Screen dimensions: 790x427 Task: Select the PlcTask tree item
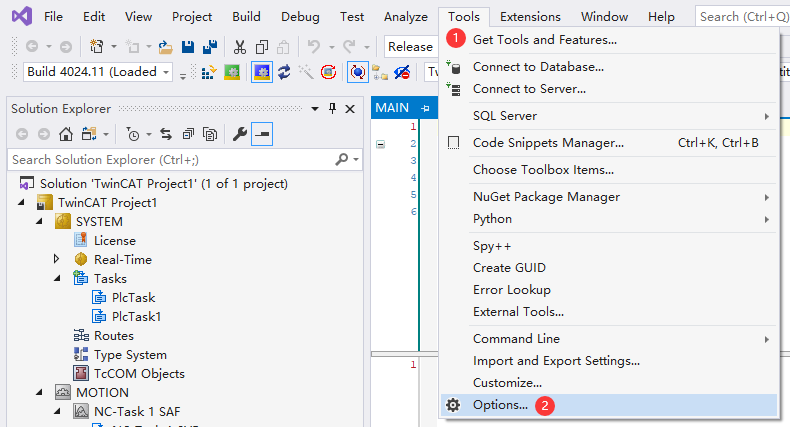coord(134,298)
